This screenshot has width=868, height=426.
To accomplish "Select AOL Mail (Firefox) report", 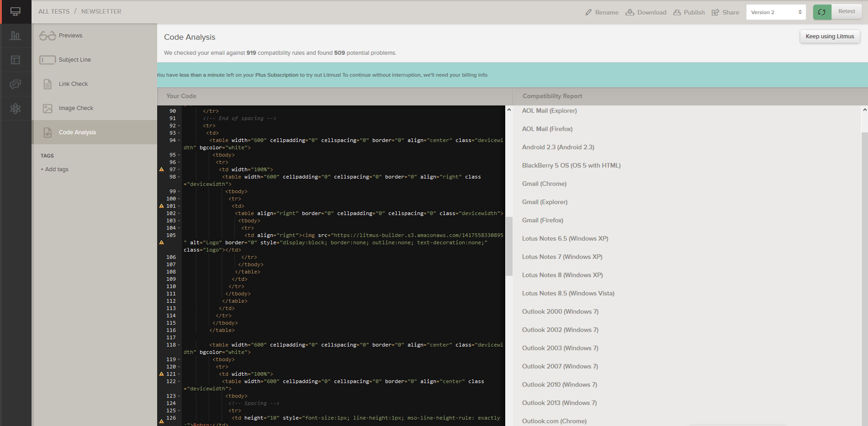I will (547, 129).
